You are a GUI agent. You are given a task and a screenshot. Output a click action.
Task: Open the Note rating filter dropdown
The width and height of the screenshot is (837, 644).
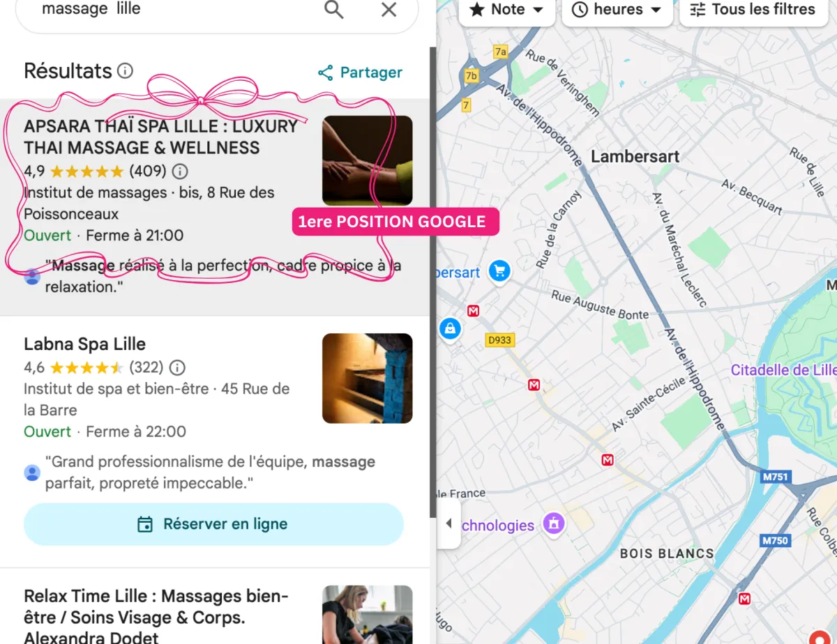tap(507, 10)
